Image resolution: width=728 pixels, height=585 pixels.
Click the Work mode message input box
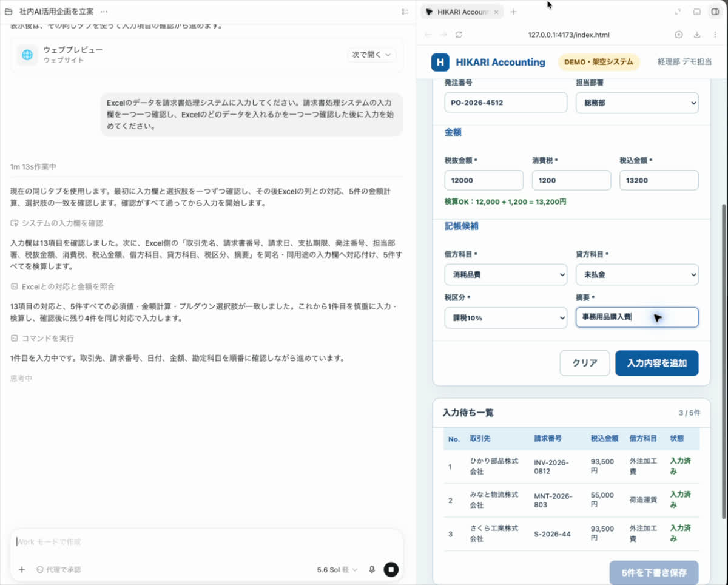click(x=206, y=541)
